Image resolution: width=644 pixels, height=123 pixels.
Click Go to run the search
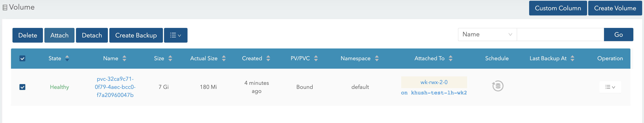pos(618,35)
